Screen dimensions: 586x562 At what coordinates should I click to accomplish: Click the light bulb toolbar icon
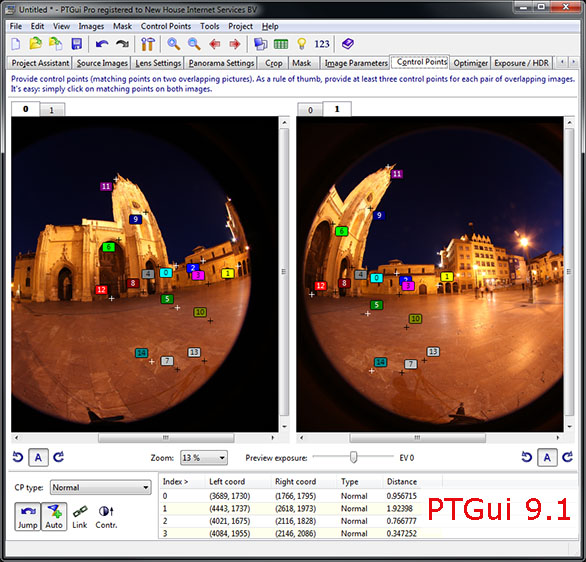[x=302, y=44]
